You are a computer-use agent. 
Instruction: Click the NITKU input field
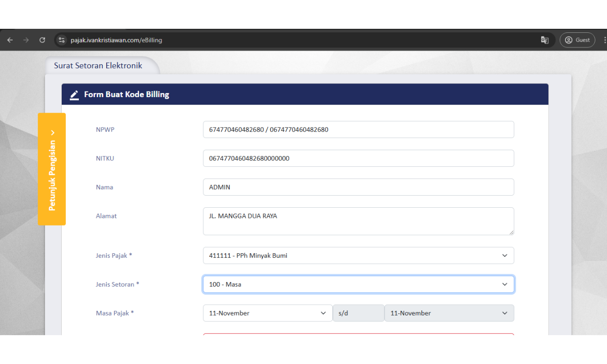coord(358,158)
